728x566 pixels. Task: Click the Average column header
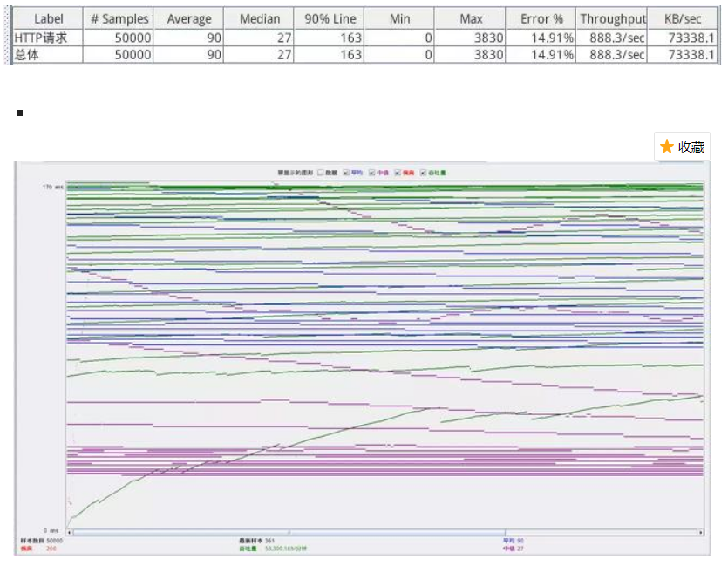tap(189, 18)
